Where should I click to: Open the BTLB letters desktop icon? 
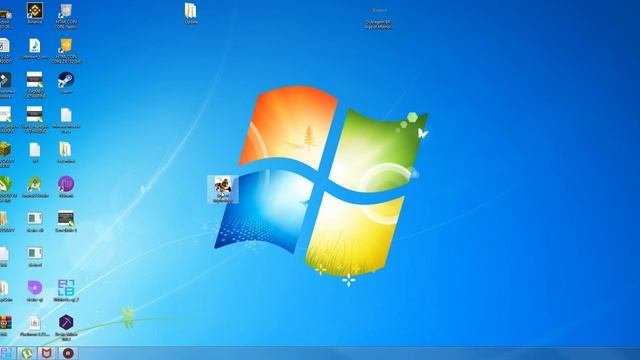[66, 288]
